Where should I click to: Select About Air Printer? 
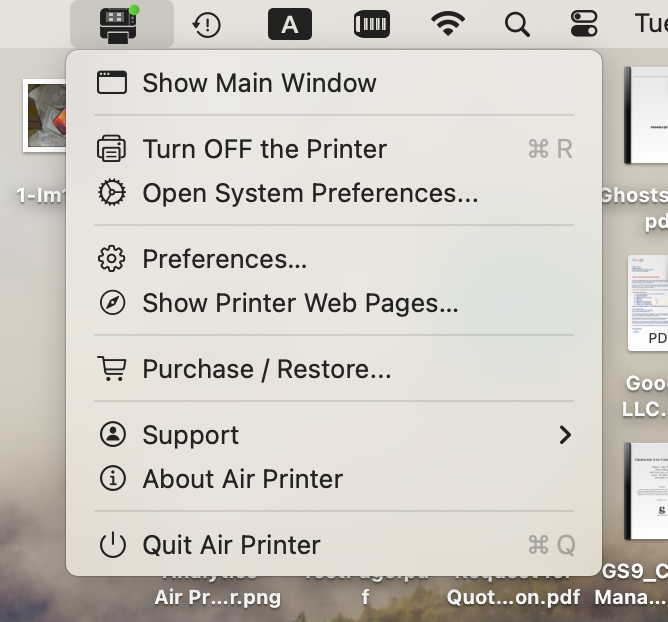click(334, 479)
